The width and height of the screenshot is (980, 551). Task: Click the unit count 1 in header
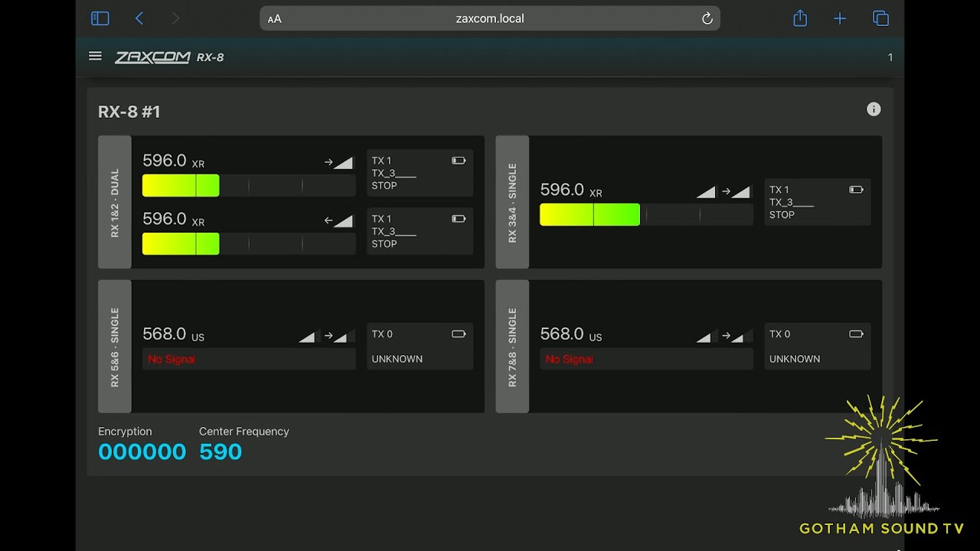point(890,57)
